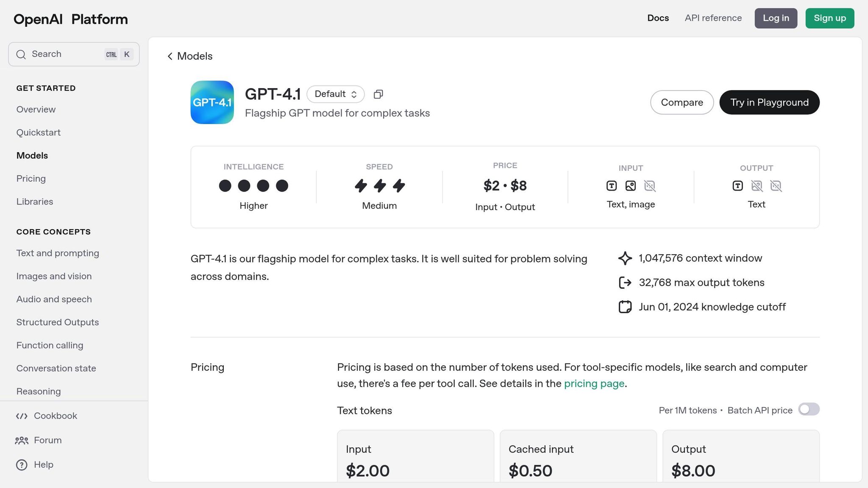Copy the GPT-4.1 model name icon
This screenshot has height=488, width=868.
point(378,94)
